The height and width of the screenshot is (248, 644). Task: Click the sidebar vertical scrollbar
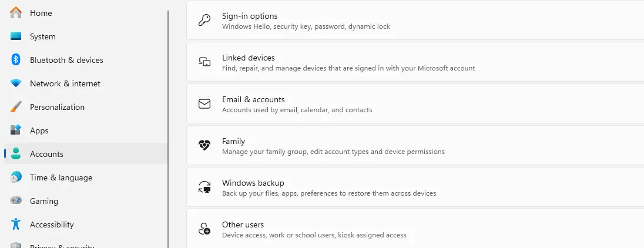pos(168,118)
